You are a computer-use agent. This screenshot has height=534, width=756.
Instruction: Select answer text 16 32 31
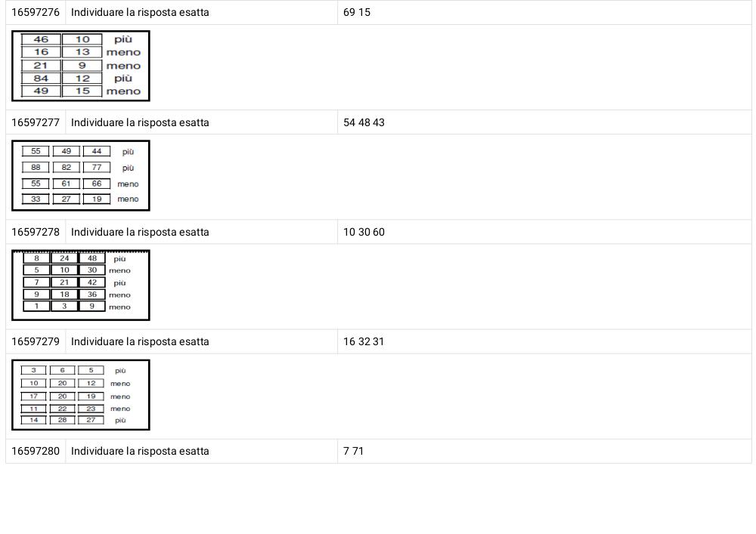click(364, 341)
